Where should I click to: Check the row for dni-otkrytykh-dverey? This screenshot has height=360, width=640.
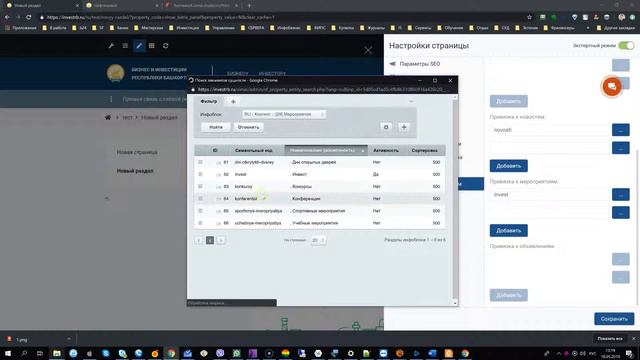pos(200,162)
